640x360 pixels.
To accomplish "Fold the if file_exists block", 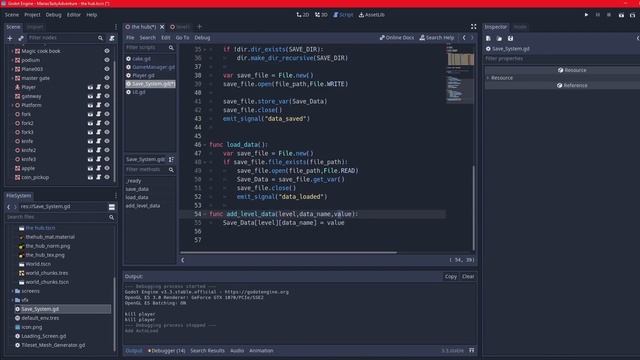I will pyautogui.click(x=205, y=162).
